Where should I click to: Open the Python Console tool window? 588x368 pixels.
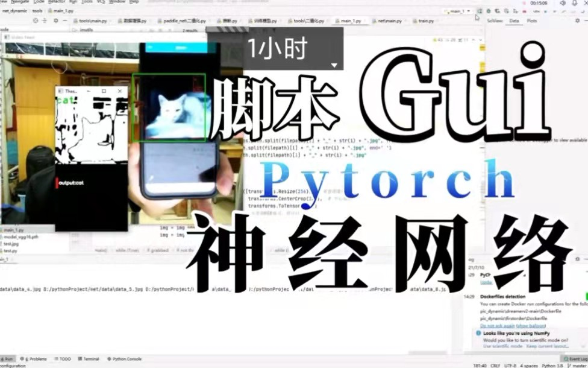click(125, 359)
